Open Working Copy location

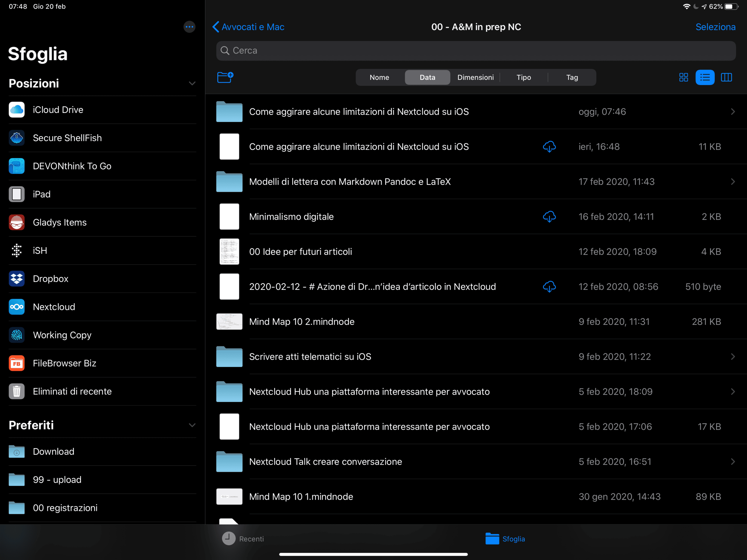(102, 335)
